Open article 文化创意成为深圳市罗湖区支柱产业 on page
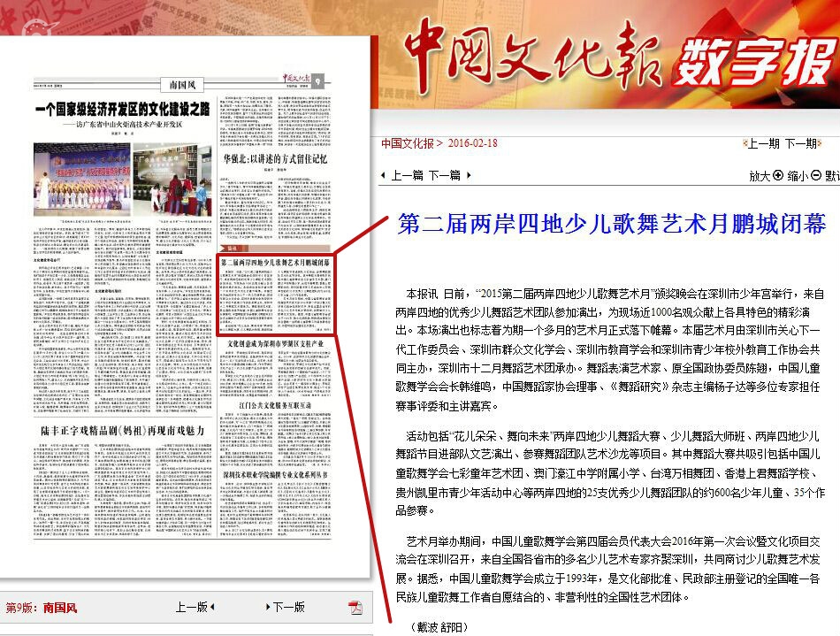The image size is (840, 636). click(x=275, y=342)
